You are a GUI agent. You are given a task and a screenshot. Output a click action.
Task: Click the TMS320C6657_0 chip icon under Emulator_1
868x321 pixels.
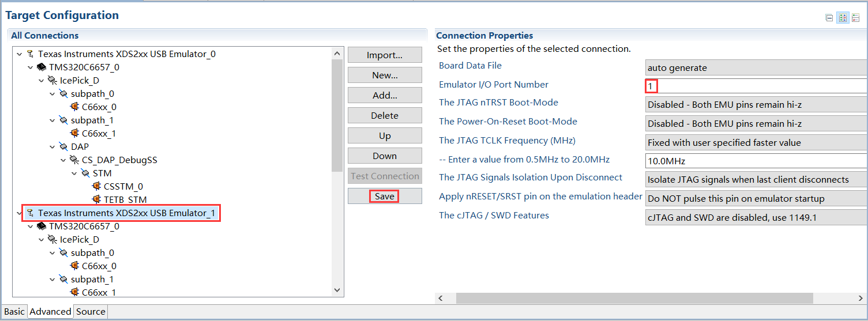[42, 226]
